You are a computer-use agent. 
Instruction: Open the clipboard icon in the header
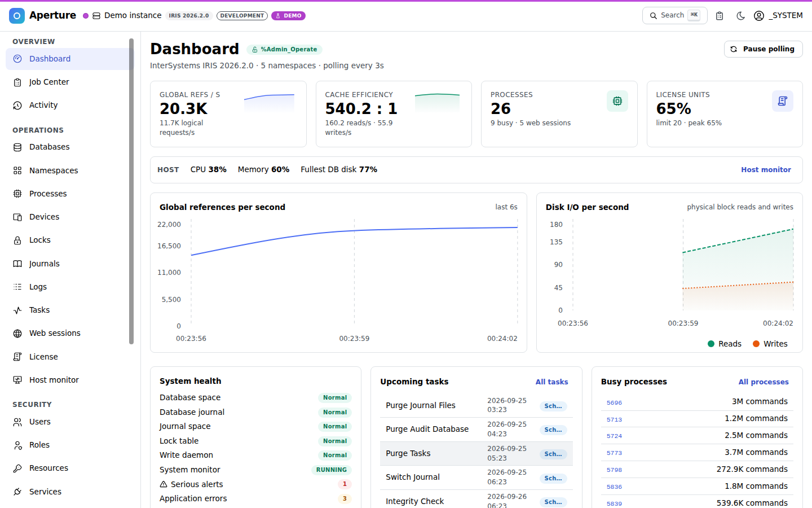[x=720, y=16]
